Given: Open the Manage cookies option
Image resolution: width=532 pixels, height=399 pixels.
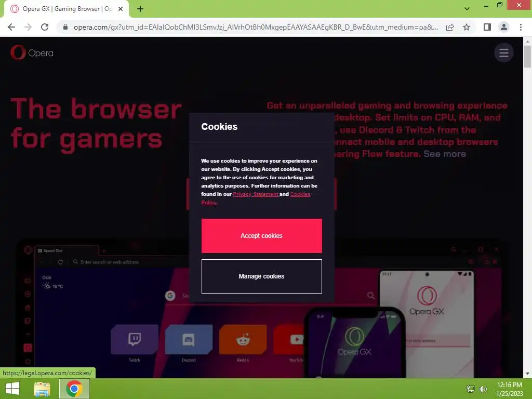Looking at the screenshot, I should tap(262, 276).
